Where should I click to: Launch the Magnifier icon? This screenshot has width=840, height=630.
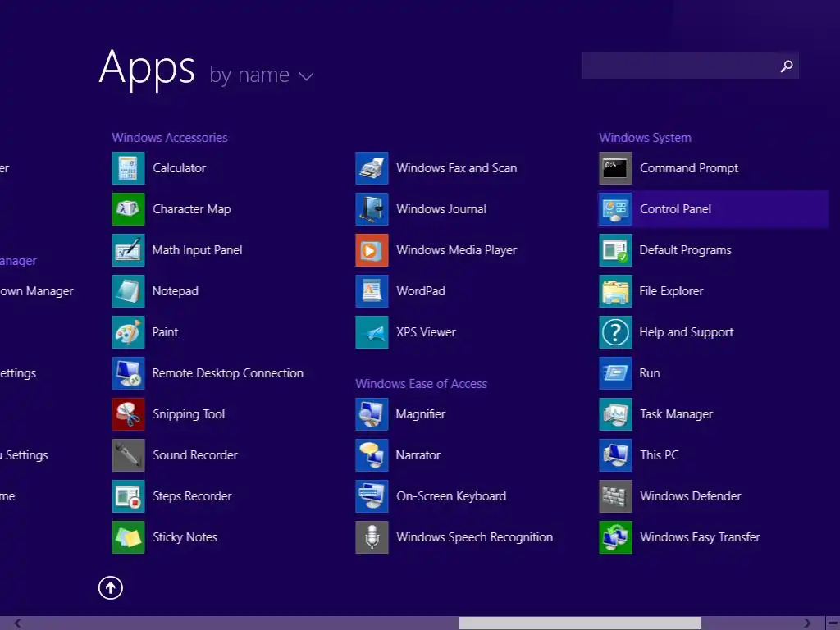pos(372,414)
